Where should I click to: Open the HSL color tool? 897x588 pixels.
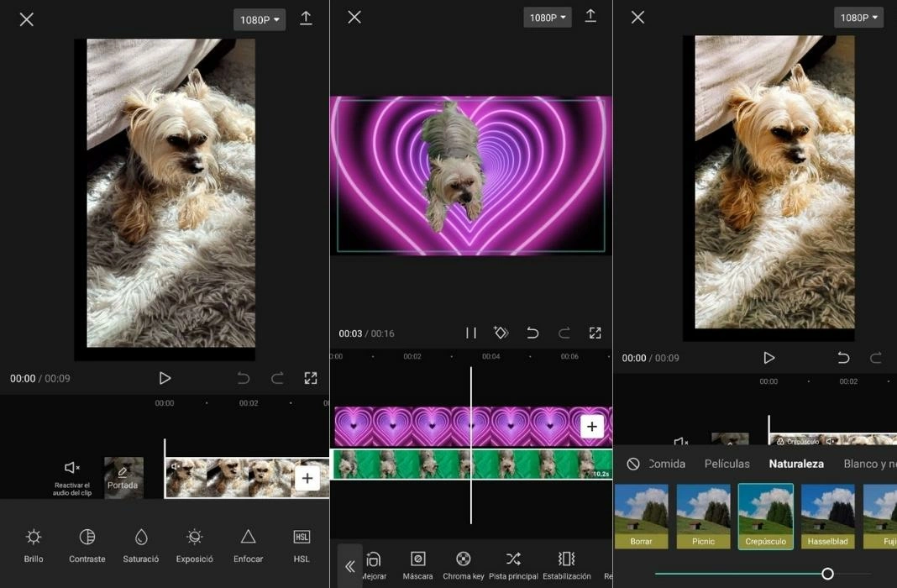pyautogui.click(x=302, y=545)
